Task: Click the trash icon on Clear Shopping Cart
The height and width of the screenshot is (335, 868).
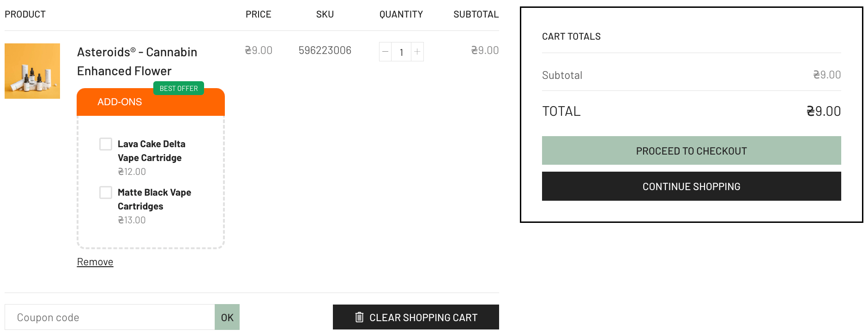Action: [x=359, y=317]
